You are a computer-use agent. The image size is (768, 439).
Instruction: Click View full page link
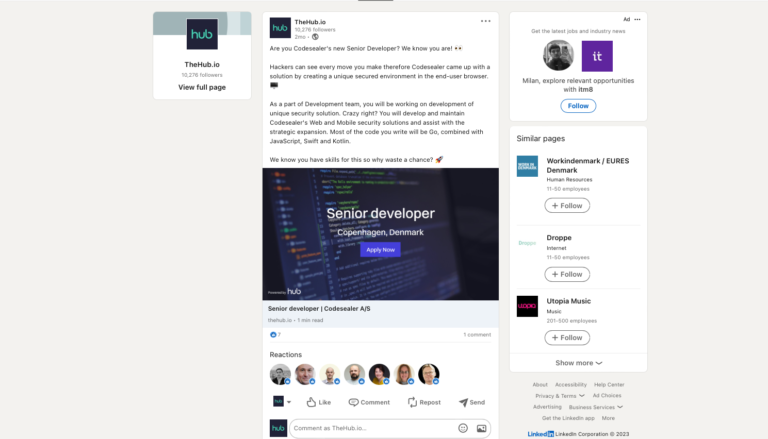click(202, 87)
